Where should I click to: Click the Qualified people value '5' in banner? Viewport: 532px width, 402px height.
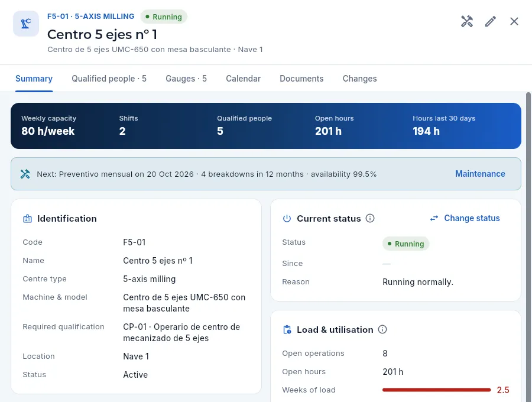pyautogui.click(x=220, y=131)
